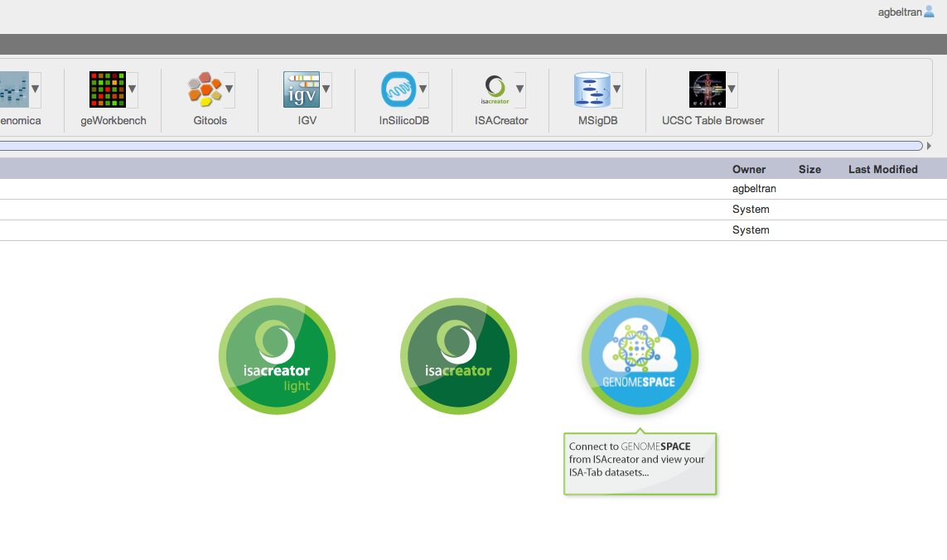Expand the geWorkbench dropdown arrow
Image resolution: width=947 pixels, height=560 pixels.
(x=132, y=89)
